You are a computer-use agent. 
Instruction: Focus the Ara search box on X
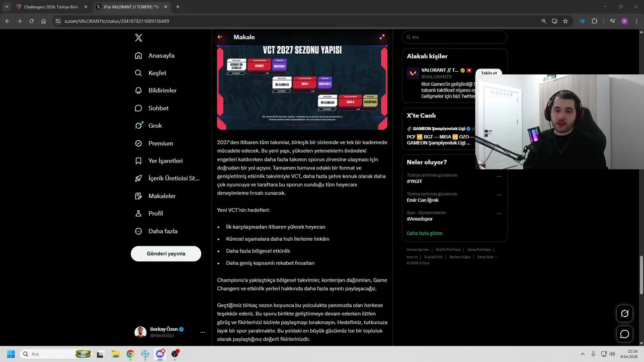pos(454,37)
